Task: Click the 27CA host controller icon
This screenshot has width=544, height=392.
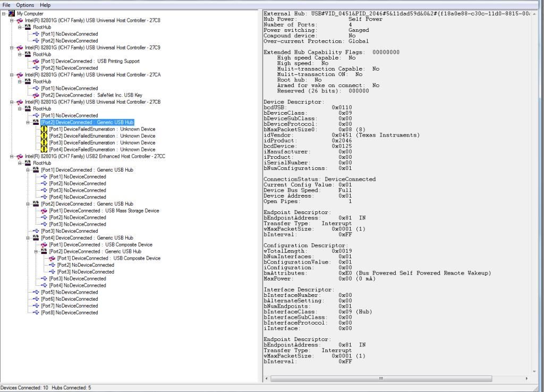Action: point(20,74)
